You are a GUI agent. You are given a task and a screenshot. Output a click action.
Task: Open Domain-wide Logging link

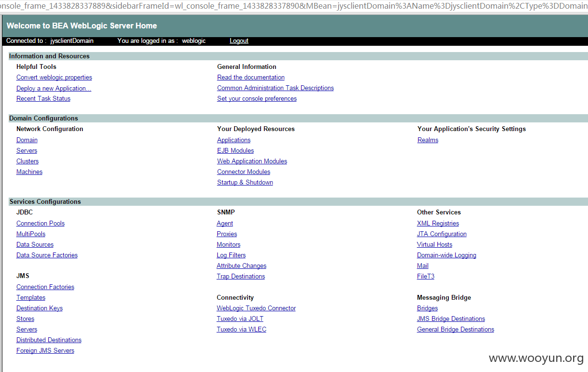point(446,255)
